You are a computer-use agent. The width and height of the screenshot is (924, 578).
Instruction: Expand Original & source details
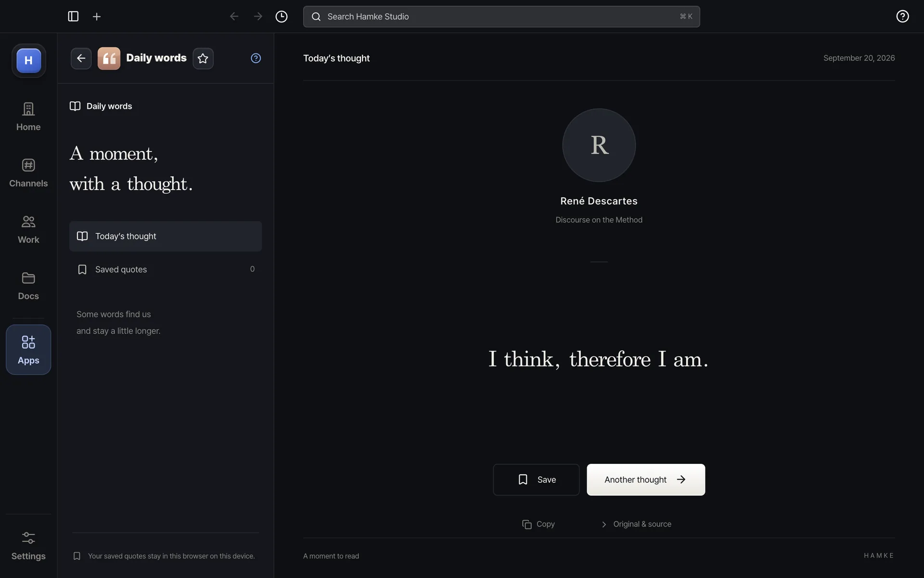636,524
